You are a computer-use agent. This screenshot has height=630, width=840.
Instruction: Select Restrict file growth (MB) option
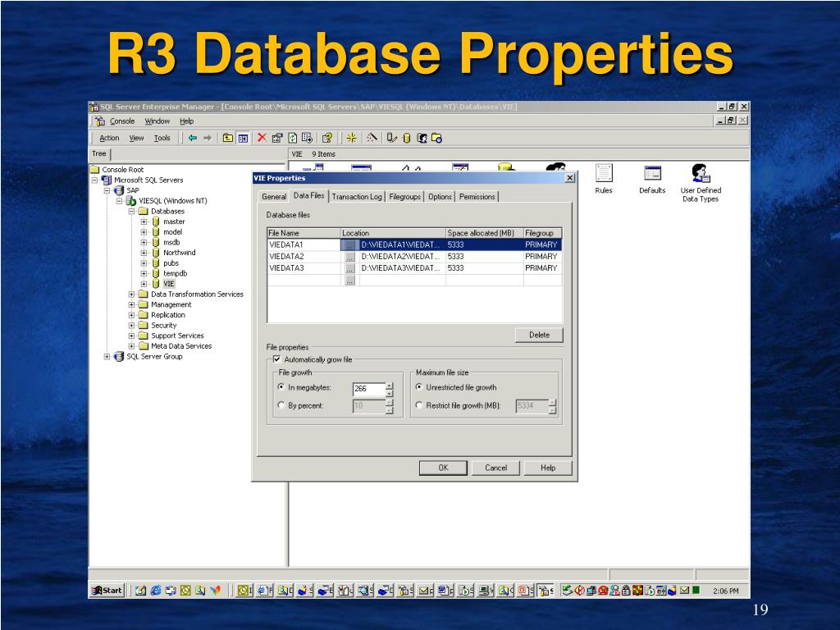pos(419,405)
